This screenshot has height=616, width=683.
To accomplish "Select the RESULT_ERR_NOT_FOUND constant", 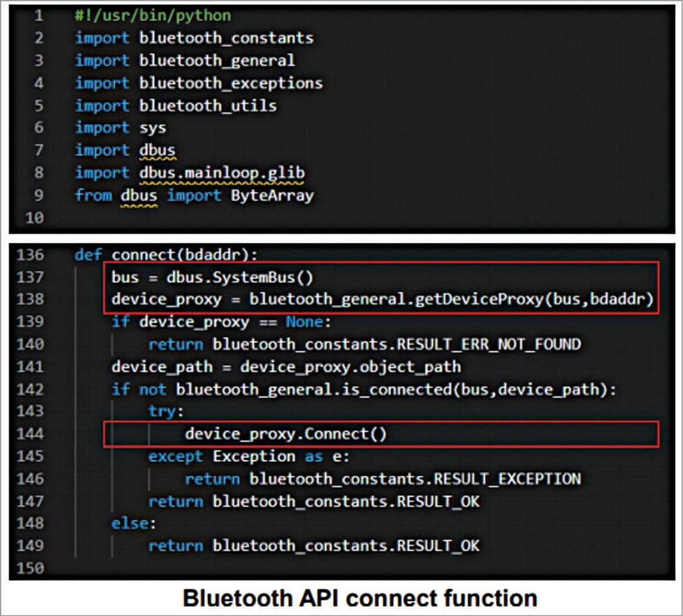I will pyautogui.click(x=488, y=344).
